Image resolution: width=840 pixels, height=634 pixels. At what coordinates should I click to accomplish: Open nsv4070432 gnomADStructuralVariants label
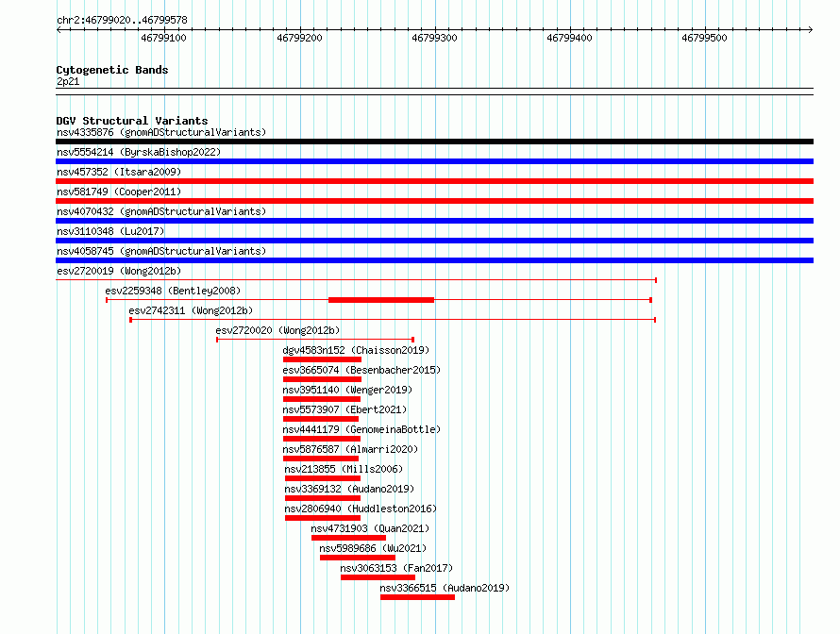[161, 211]
